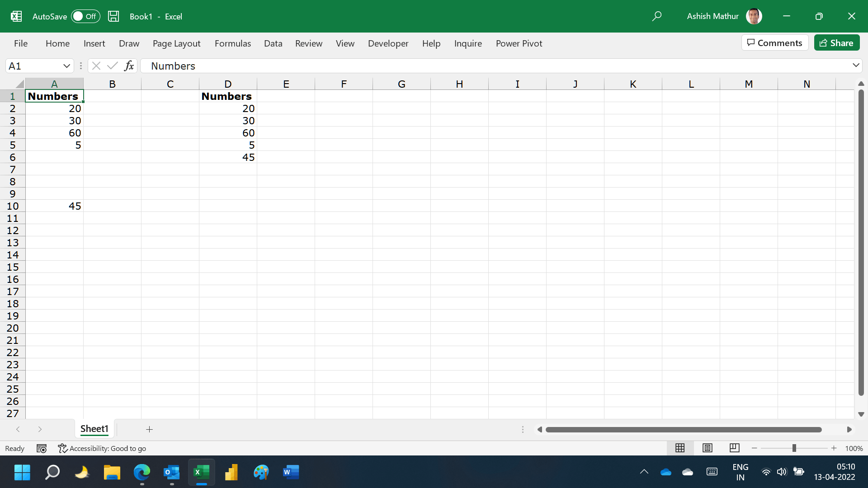This screenshot has width=868, height=488.
Task: Open Microsoft Edge from taskbar
Action: click(x=142, y=472)
